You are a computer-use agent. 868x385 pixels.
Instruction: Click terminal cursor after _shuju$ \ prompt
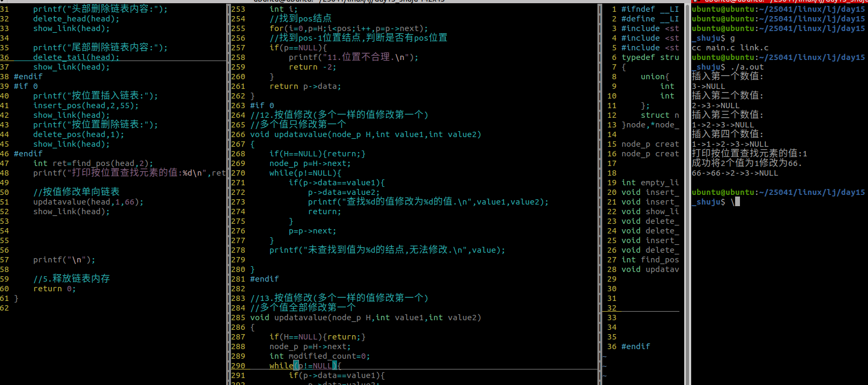[x=737, y=202]
